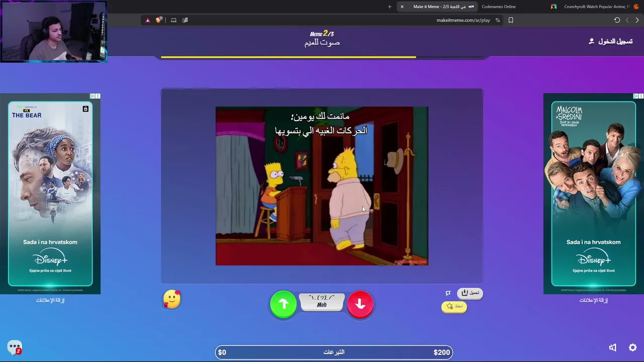The width and height of the screenshot is (644, 362).
Task: Open the icon right of the sidebar toggle
Action: point(185,20)
